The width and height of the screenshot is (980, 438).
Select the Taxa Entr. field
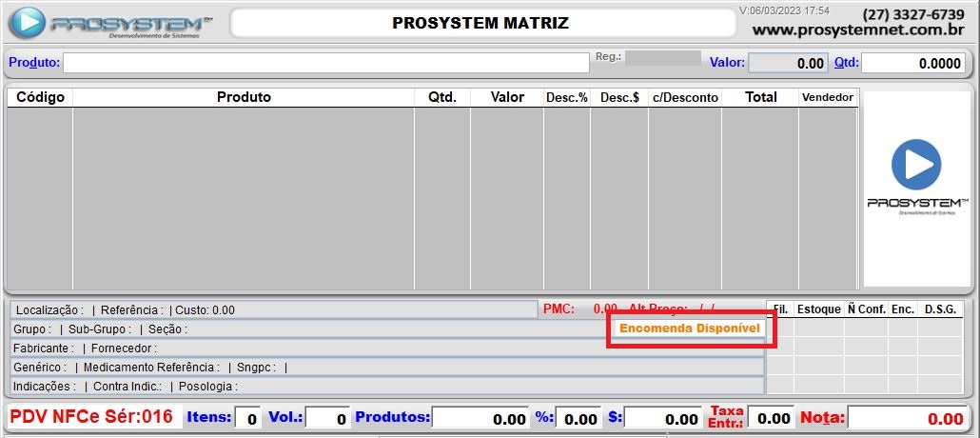[771, 418]
